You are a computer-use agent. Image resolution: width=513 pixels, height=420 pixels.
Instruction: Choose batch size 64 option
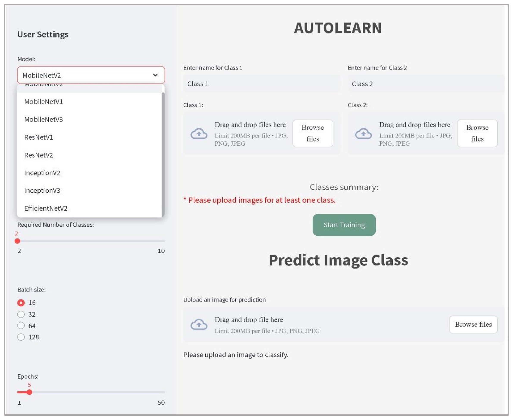(21, 325)
